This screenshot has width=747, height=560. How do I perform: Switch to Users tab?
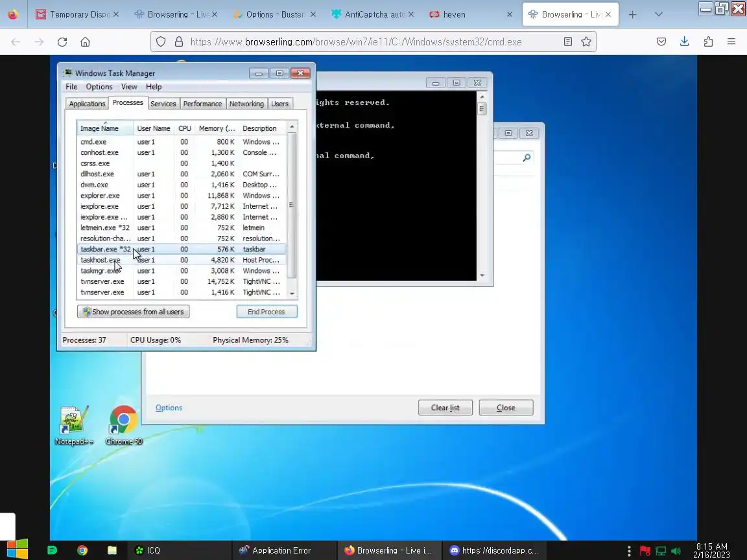(279, 104)
